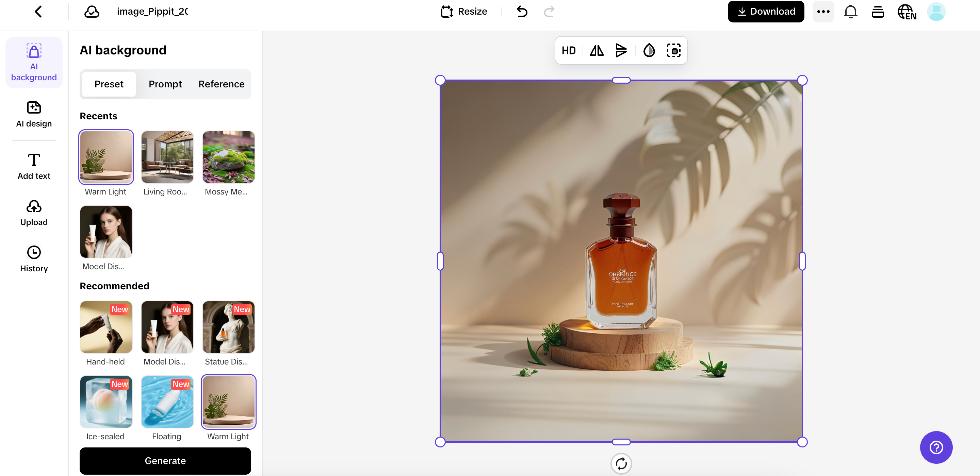Open the opacity droplet tool
Viewport: 980px width, 476px height.
point(649,51)
